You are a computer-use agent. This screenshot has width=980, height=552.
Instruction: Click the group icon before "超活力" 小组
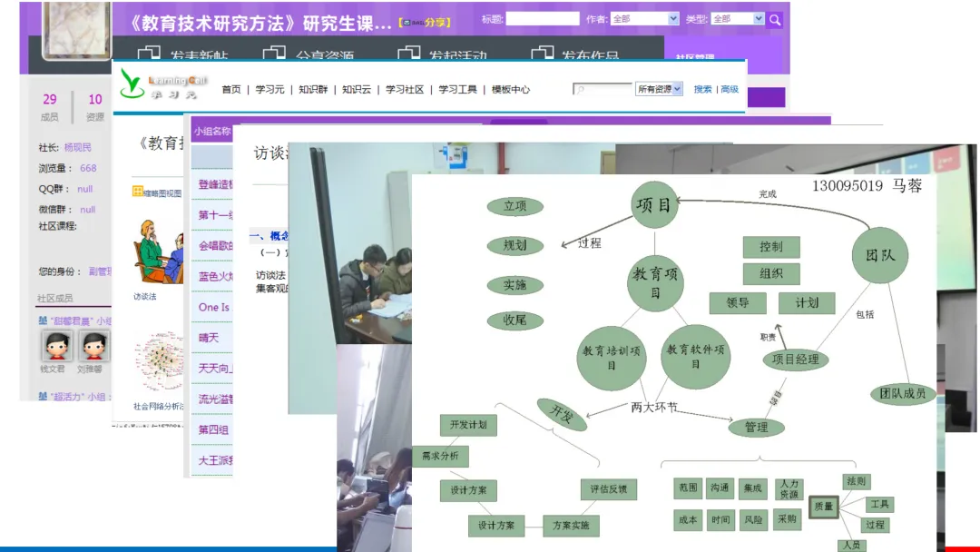(43, 397)
